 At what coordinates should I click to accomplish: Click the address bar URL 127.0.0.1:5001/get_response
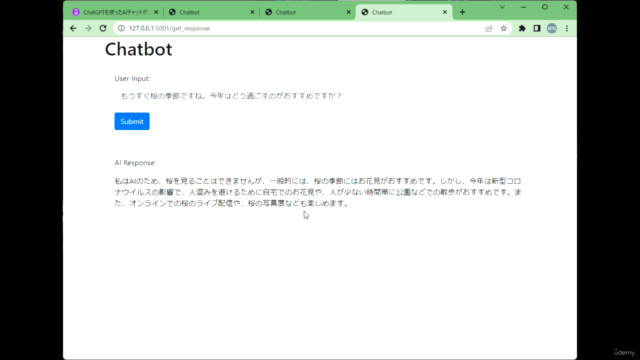click(169, 28)
